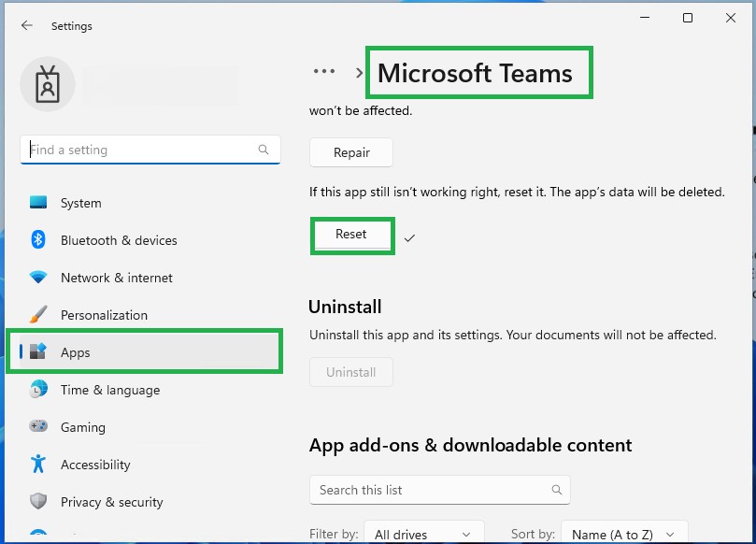Click the Network wifi icon
756x544 pixels.
click(38, 278)
